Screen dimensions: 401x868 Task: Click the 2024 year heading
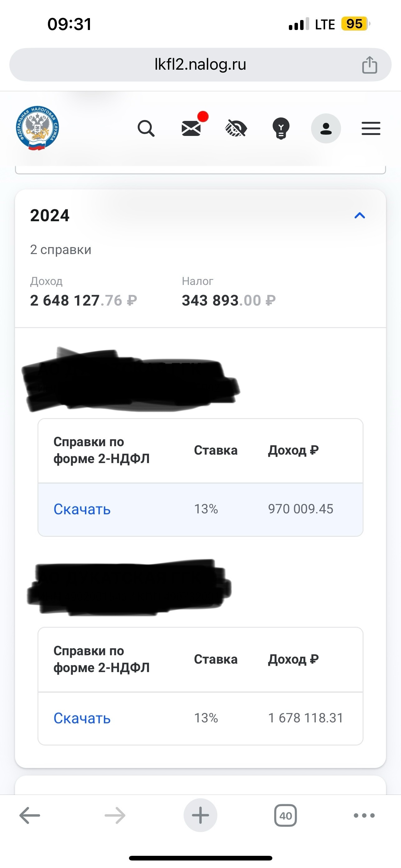coord(50,215)
